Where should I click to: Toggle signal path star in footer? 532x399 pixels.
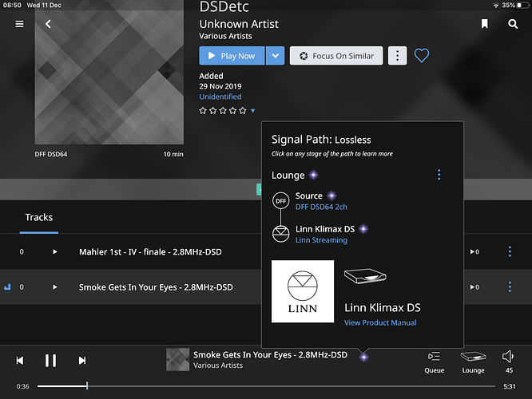pos(363,357)
